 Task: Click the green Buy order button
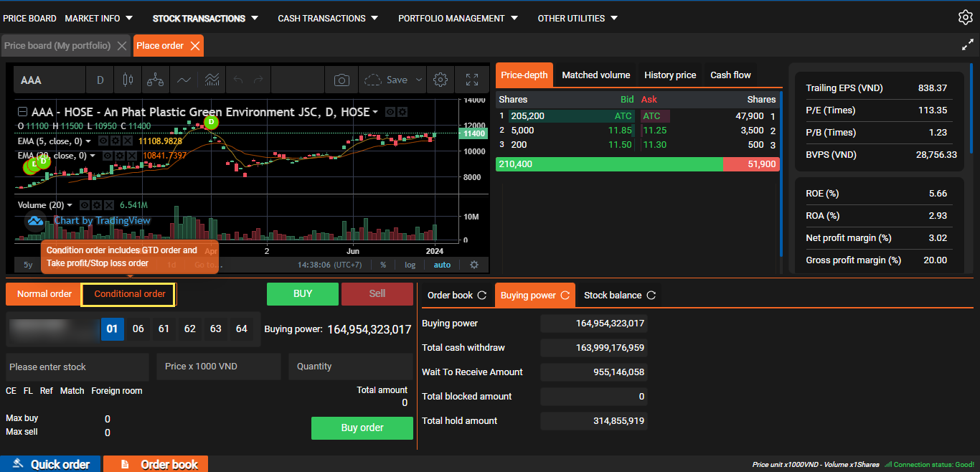click(x=362, y=428)
